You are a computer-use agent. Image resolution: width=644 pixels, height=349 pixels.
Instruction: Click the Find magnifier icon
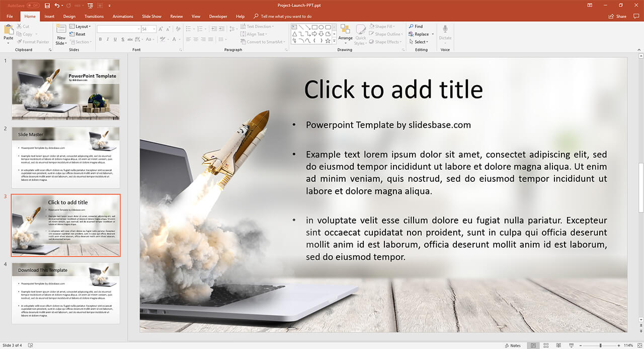416,27
